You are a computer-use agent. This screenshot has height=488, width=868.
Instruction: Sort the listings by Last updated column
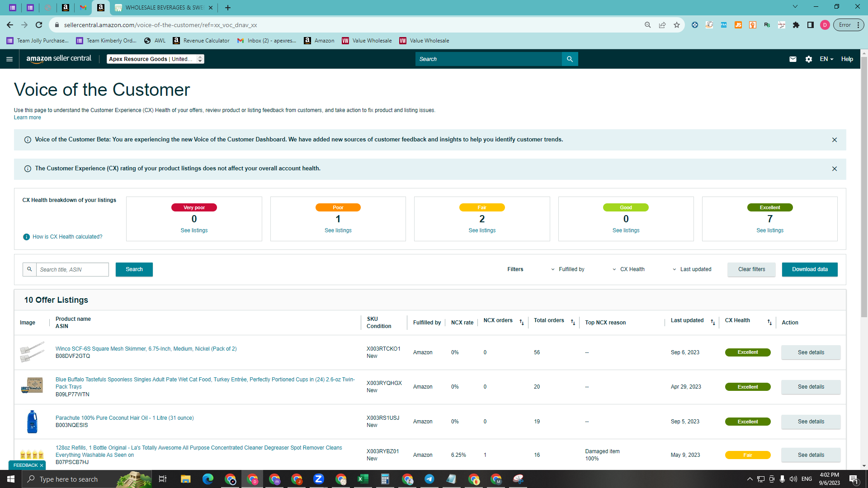(x=713, y=322)
